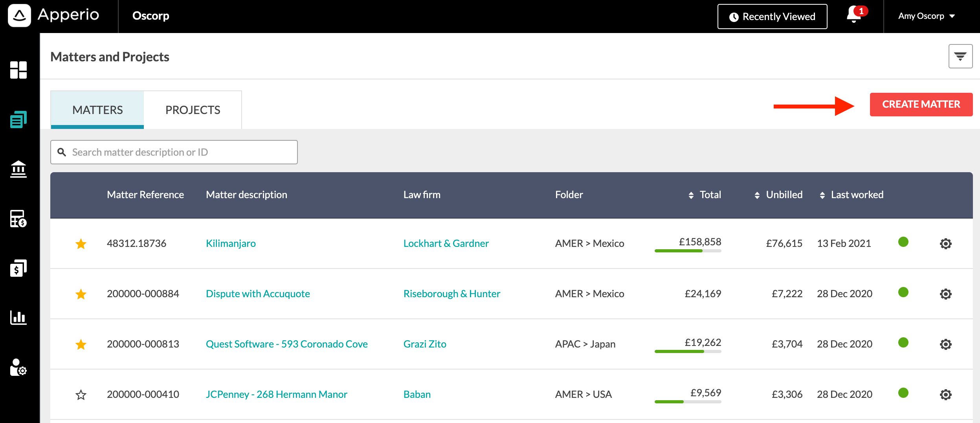Click the Matter description column header
Viewport: 980px width, 423px height.
coord(246,195)
